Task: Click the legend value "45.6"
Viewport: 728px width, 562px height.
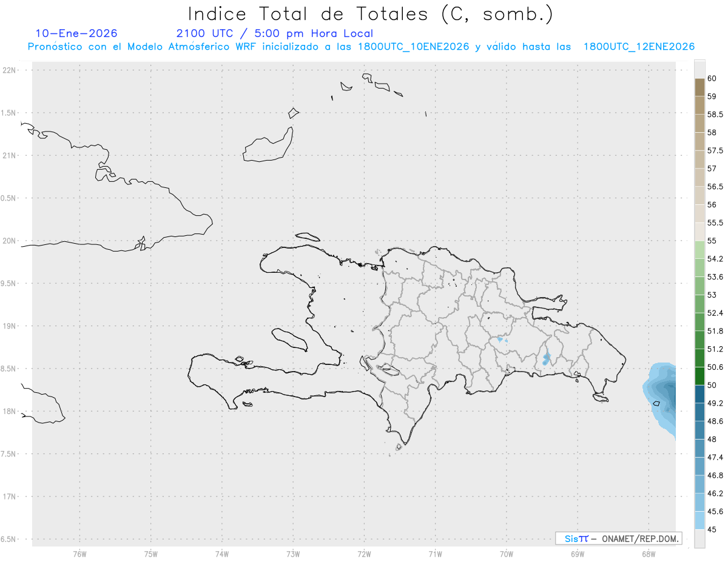Action: click(x=715, y=511)
